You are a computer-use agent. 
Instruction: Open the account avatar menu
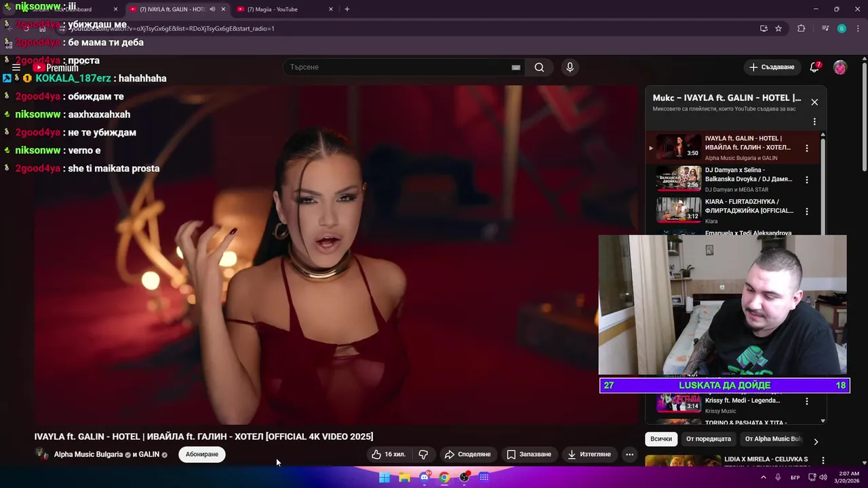pyautogui.click(x=840, y=67)
